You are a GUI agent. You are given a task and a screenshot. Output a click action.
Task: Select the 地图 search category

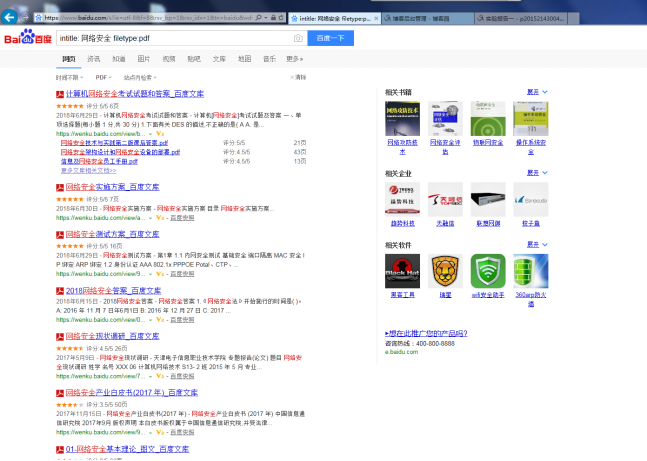coord(244,59)
